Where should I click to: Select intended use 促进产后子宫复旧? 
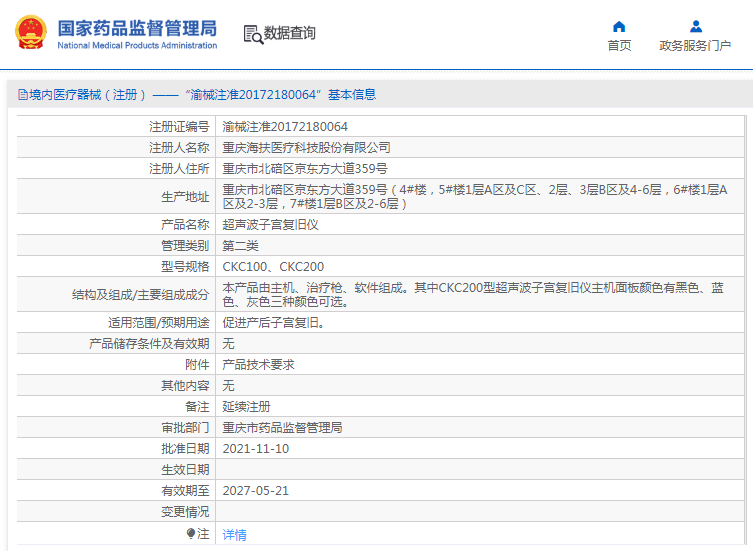tap(273, 323)
